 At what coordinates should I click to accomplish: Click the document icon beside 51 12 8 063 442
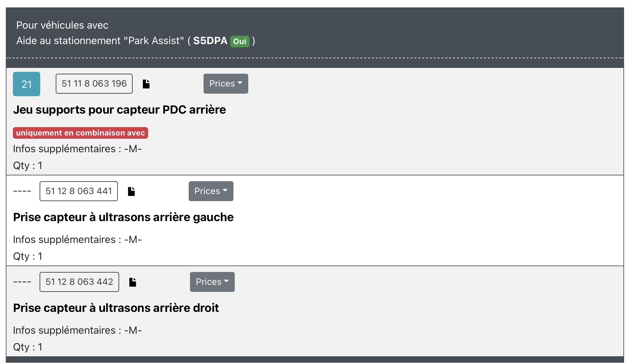tap(133, 282)
